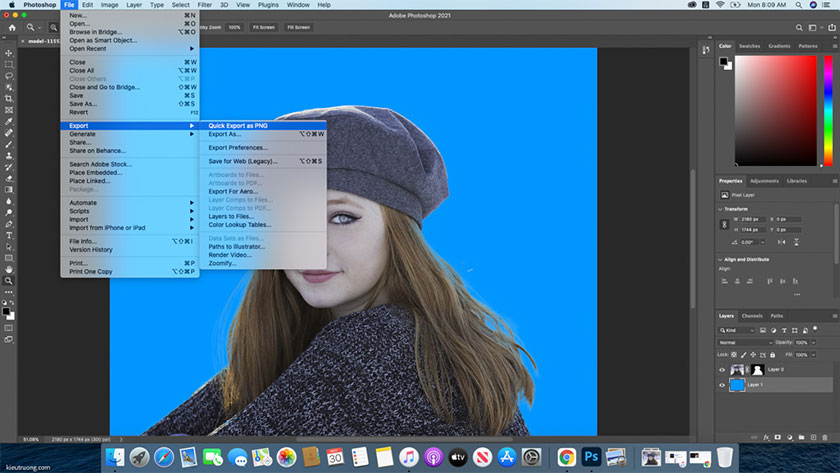Toggle lock all padlock icon
Image resolution: width=840 pixels, height=473 pixels.
(772, 355)
